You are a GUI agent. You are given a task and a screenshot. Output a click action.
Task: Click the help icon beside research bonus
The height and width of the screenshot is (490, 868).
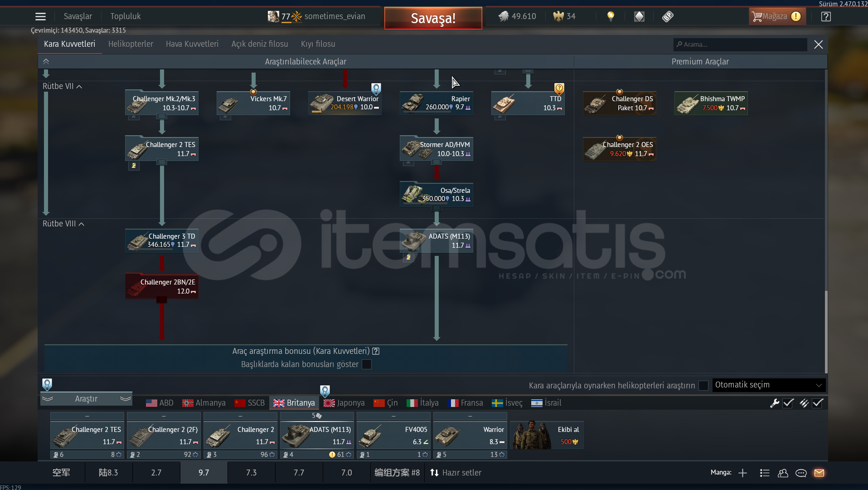coord(376,351)
